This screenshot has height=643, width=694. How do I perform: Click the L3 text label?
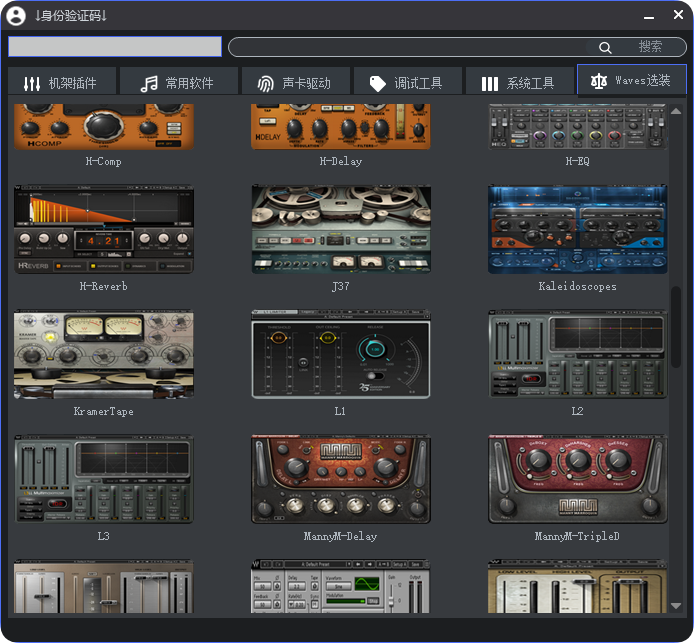coord(103,536)
